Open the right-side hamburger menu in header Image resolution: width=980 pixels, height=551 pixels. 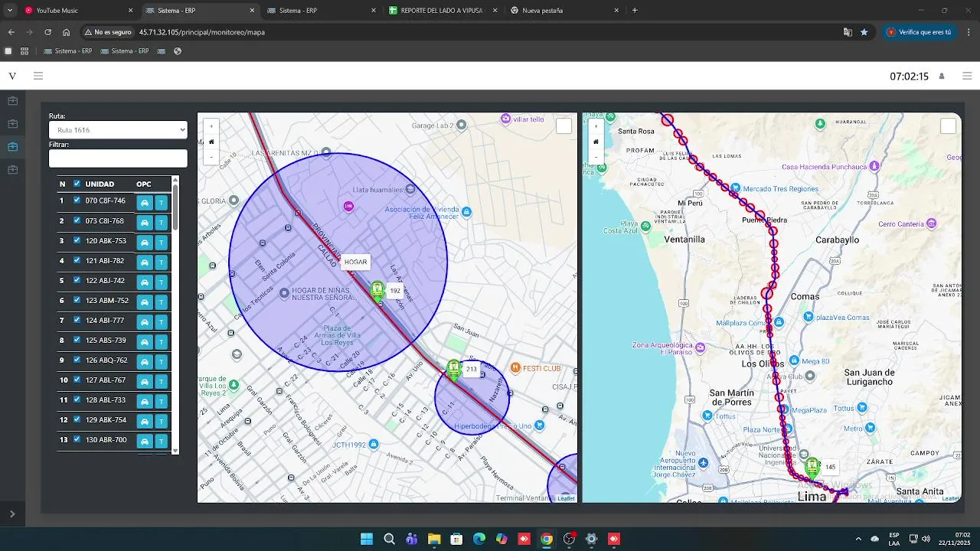(x=967, y=76)
